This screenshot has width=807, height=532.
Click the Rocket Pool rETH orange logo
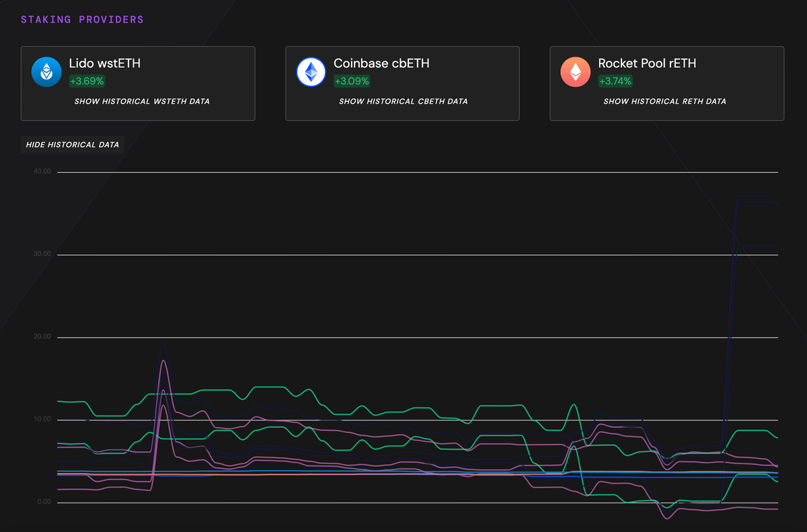[576, 72]
